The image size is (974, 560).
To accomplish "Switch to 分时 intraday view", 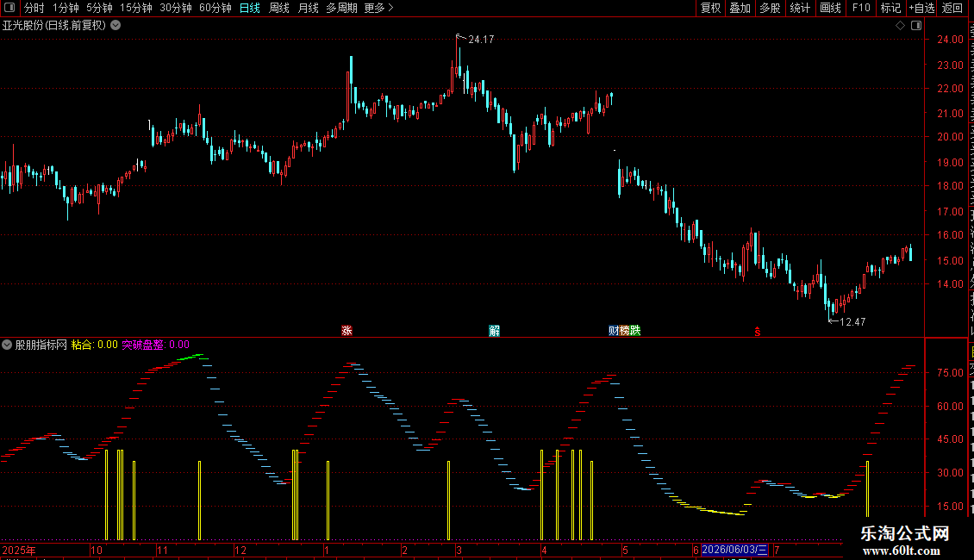I will [x=34, y=8].
